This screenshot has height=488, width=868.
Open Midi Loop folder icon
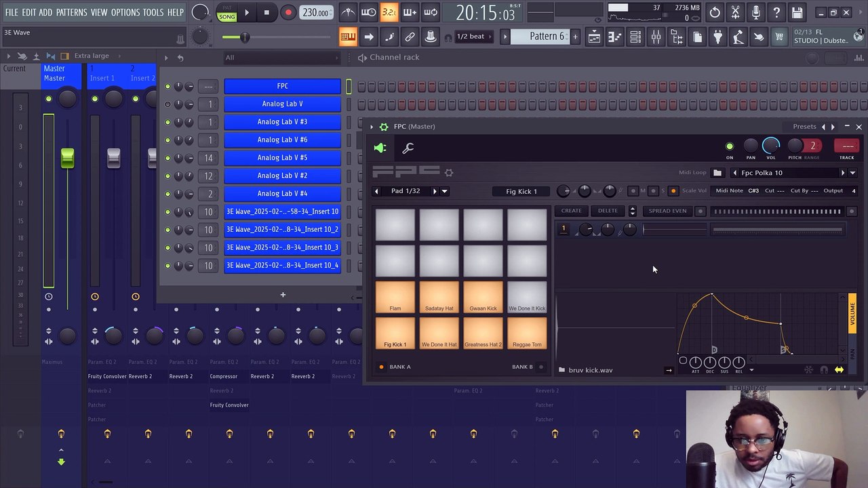click(717, 173)
